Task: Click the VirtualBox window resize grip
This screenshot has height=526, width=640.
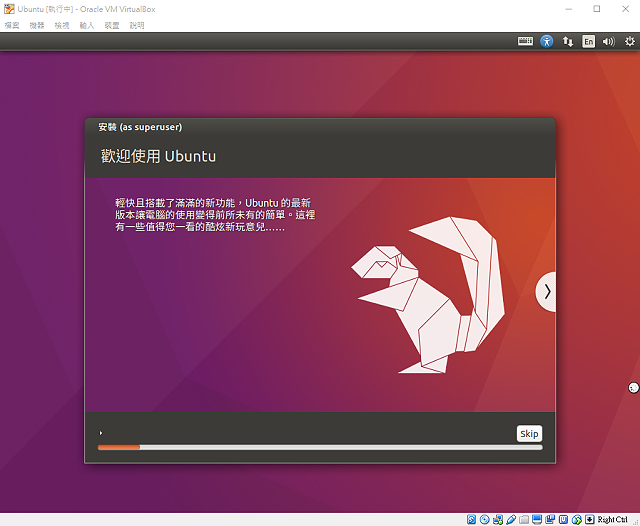Action: coord(636,522)
